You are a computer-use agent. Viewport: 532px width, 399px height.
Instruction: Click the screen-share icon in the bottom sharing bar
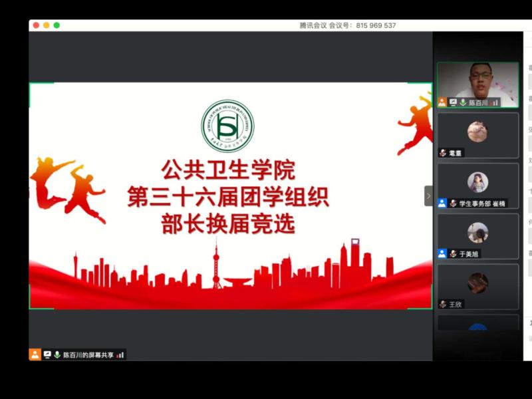tap(47, 355)
